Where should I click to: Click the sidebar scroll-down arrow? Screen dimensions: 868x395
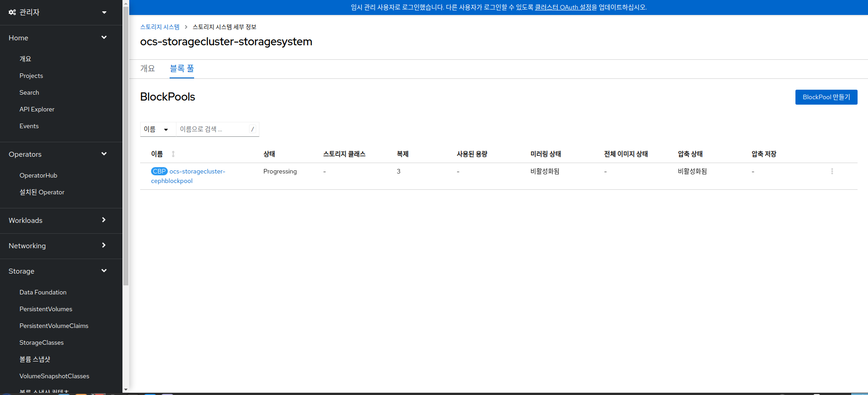[126, 389]
